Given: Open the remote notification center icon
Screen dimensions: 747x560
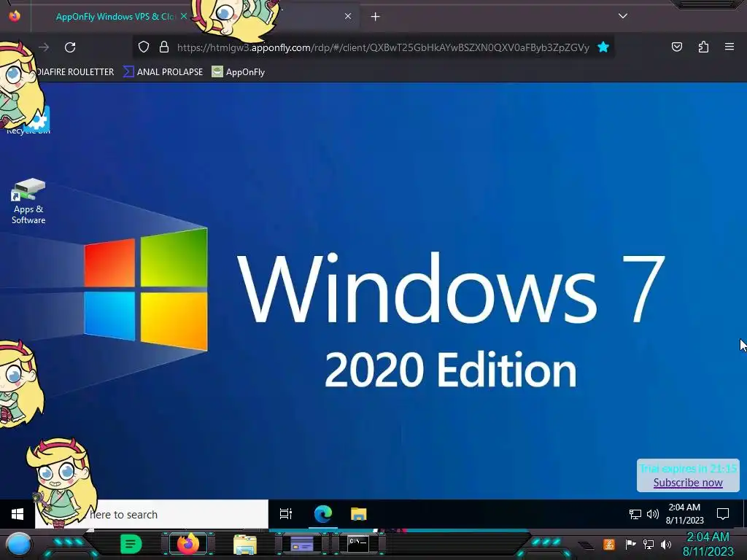Looking at the screenshot, I should (x=723, y=514).
